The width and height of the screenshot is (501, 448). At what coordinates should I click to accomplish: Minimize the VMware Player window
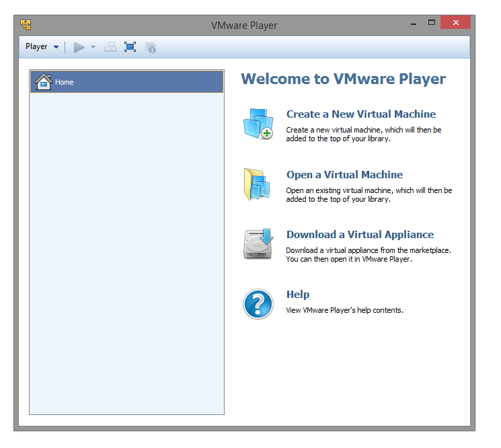(414, 23)
